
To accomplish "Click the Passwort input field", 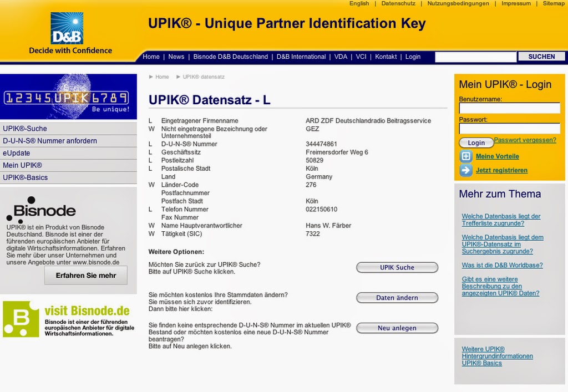I will coord(509,129).
